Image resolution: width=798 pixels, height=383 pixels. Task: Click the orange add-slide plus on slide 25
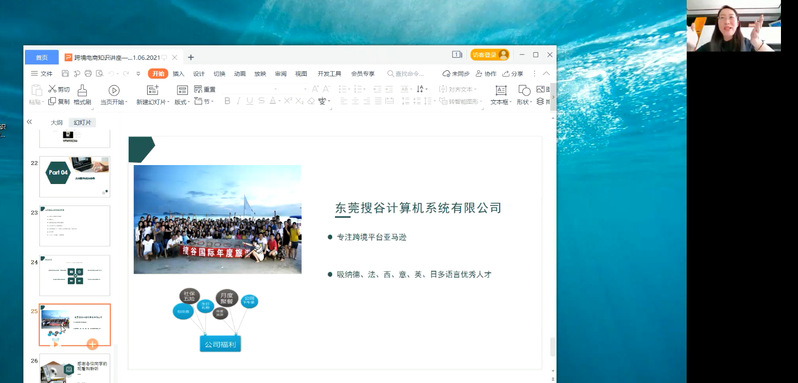pyautogui.click(x=92, y=344)
